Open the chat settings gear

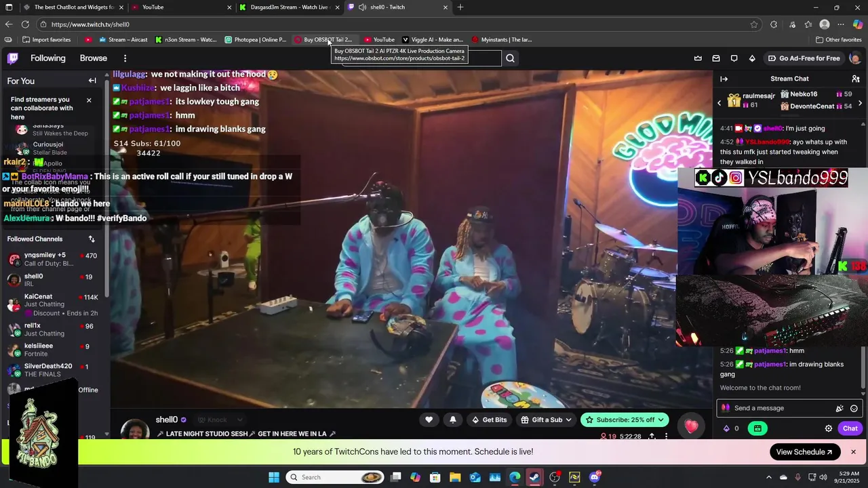[x=828, y=428]
